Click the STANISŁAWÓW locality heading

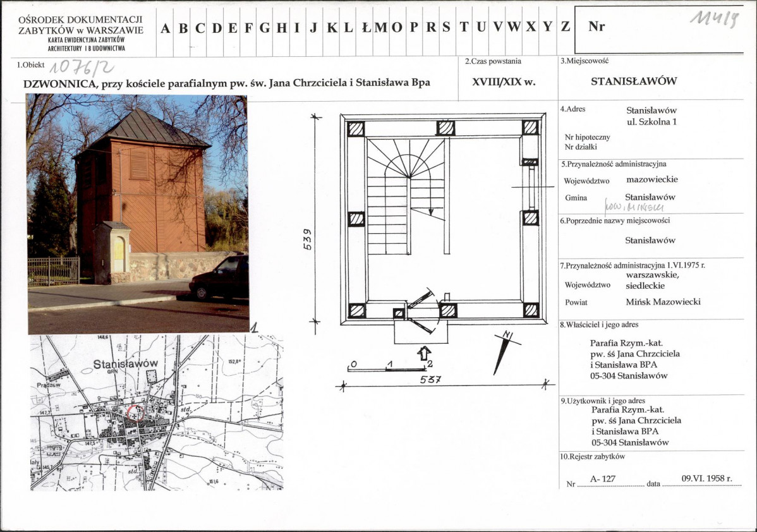634,81
